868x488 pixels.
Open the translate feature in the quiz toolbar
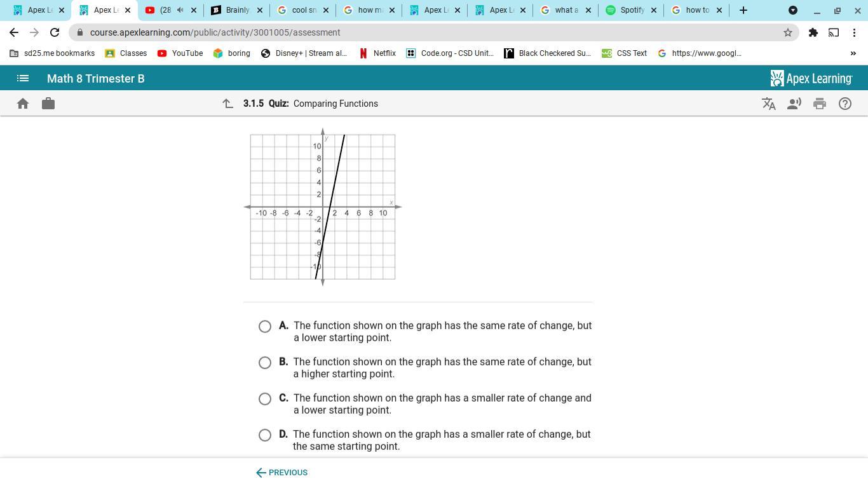click(769, 103)
